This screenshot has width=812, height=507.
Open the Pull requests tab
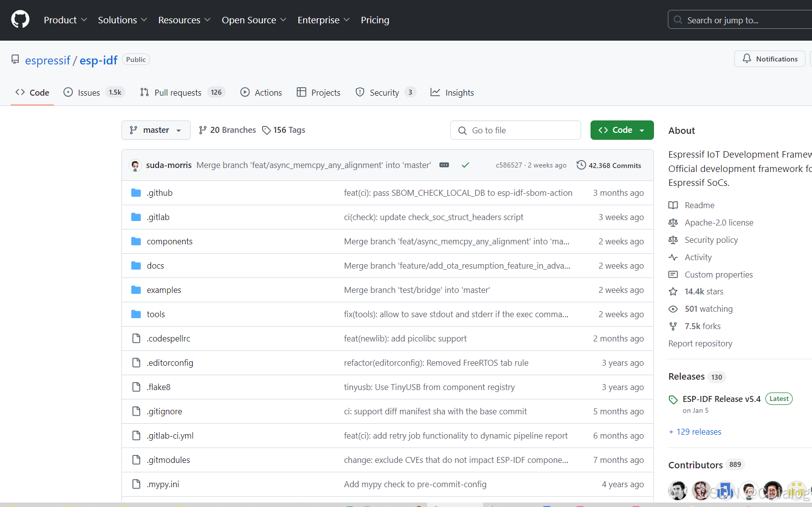182,93
